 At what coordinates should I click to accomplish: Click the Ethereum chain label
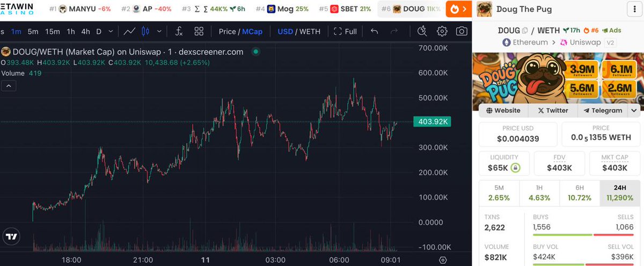525,42
